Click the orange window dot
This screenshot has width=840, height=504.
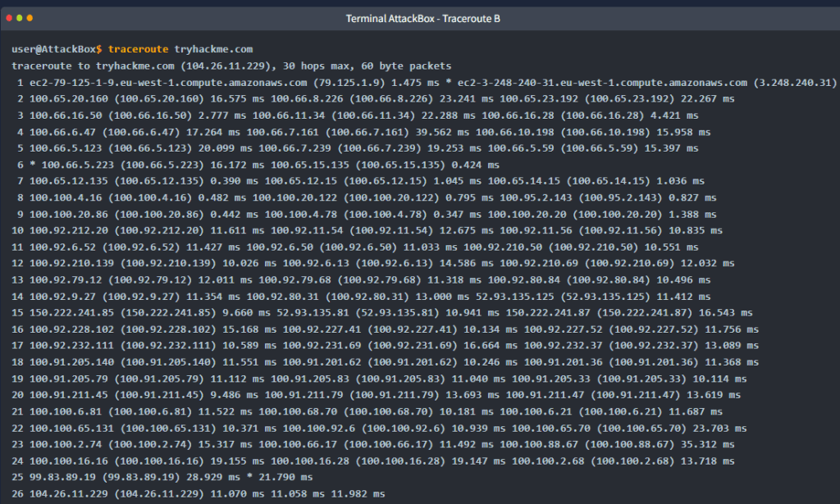[30, 18]
